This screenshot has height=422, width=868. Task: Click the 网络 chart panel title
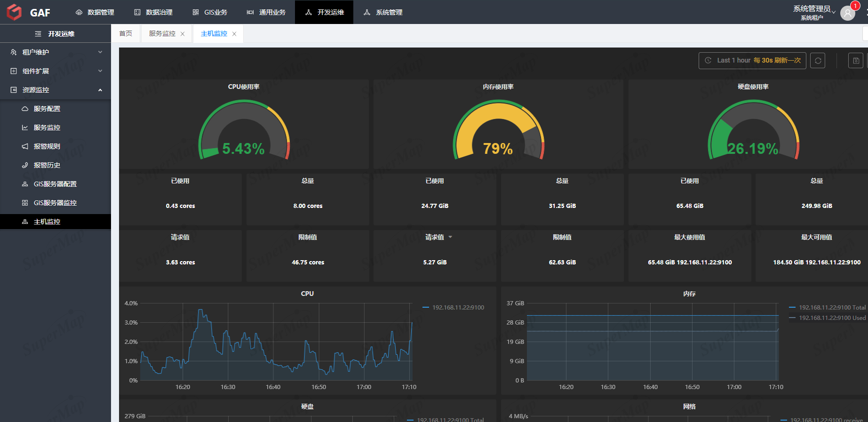click(689, 406)
